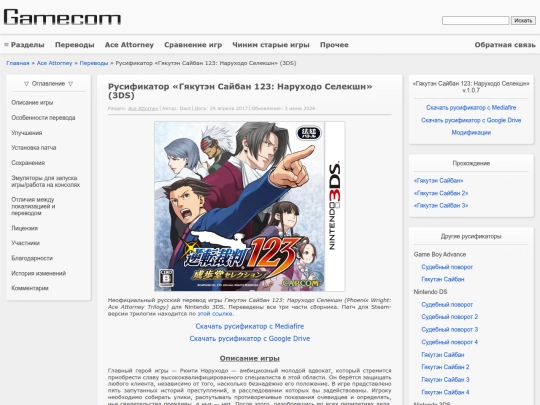Go to Главная via breadcrumb
The image size is (540, 405).
(18, 63)
